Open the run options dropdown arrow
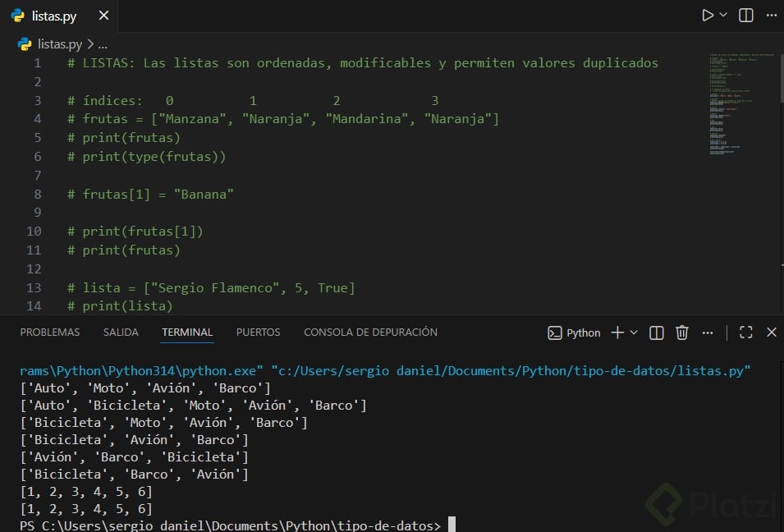The image size is (784, 532). [x=723, y=16]
